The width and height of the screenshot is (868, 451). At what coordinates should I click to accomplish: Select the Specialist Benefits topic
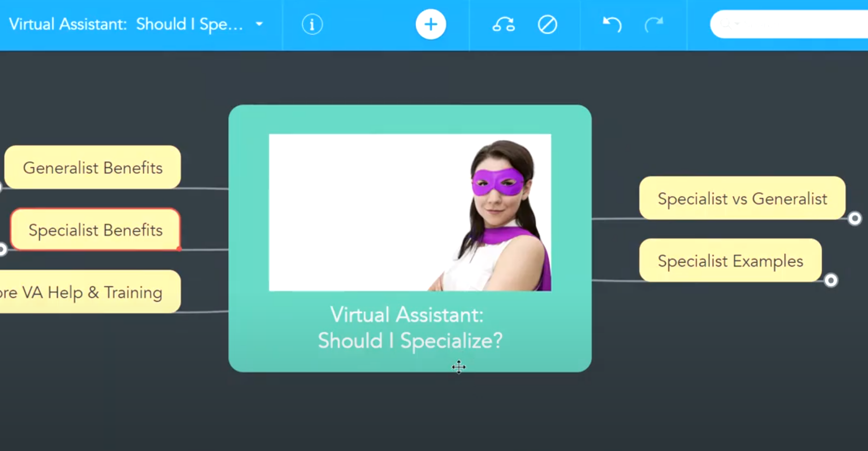tap(95, 230)
